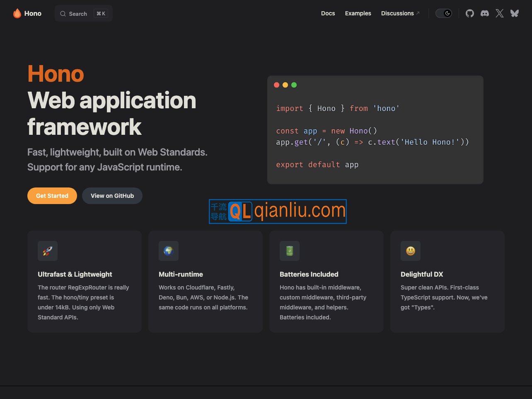Click the battery icon in Batteries Included card

(x=290, y=251)
